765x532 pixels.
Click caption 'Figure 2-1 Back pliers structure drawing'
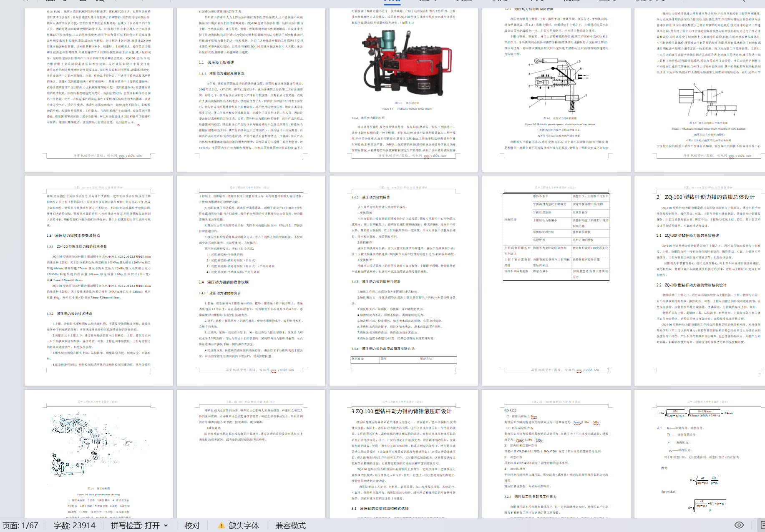click(98, 494)
